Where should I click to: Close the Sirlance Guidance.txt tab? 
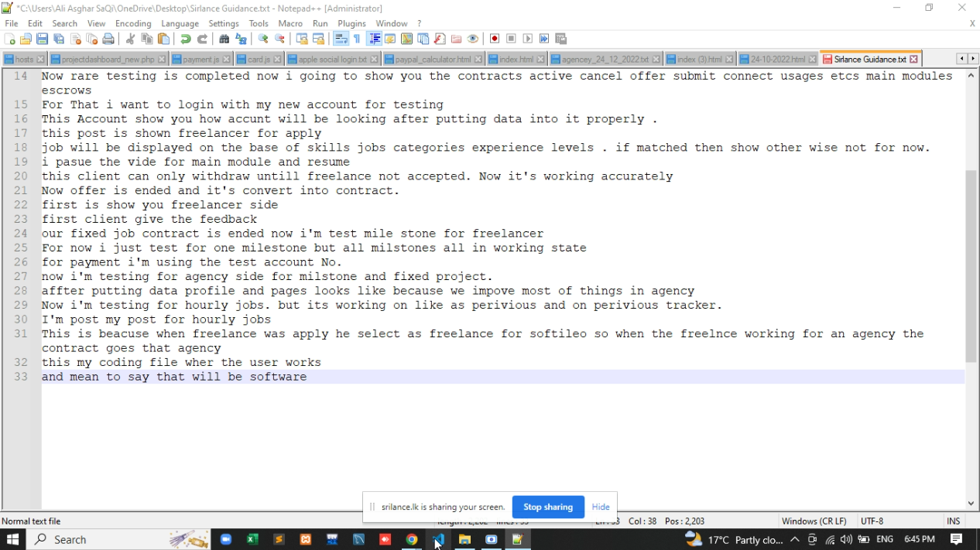pos(914,60)
